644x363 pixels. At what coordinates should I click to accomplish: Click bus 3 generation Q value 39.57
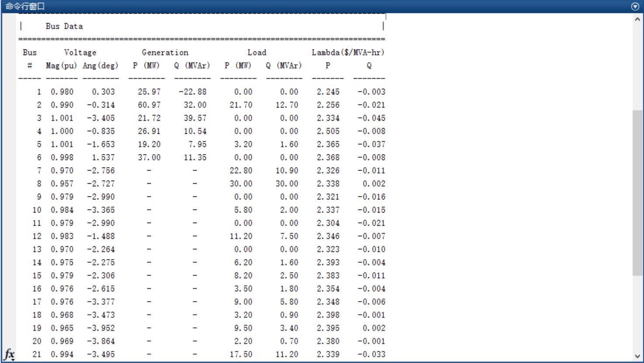(x=195, y=118)
